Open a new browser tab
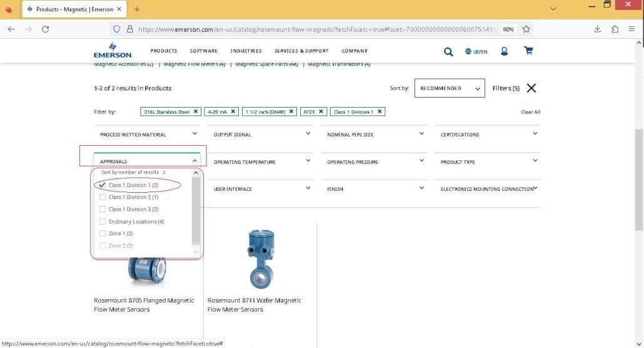The height and width of the screenshot is (348, 644). point(137,9)
